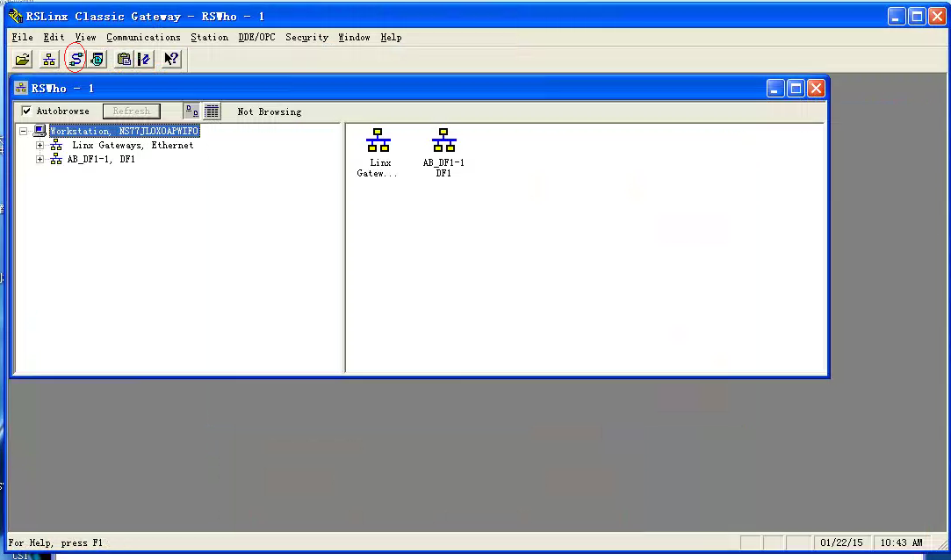
Task: Expand the AB_DF1-1, DF1 node
Action: pos(40,160)
